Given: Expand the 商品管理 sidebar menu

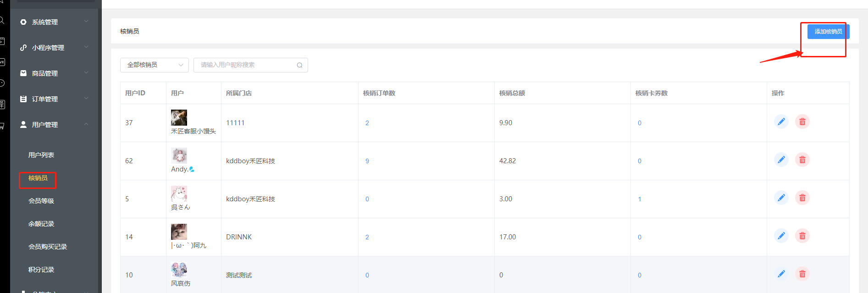Looking at the screenshot, I should [54, 73].
